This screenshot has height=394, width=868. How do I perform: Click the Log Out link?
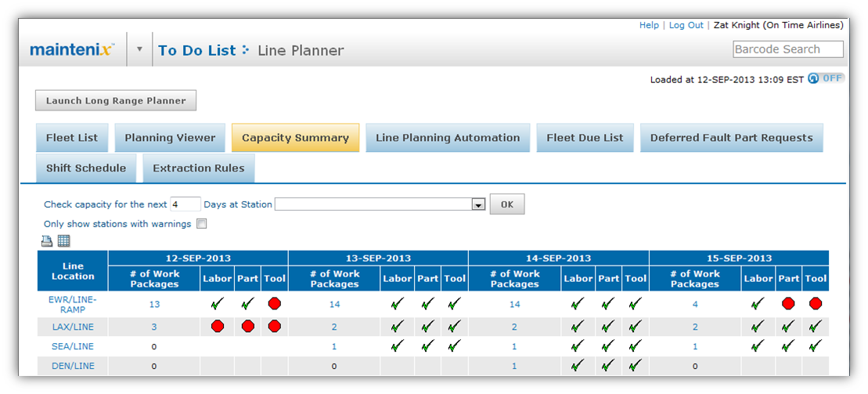[x=686, y=25]
